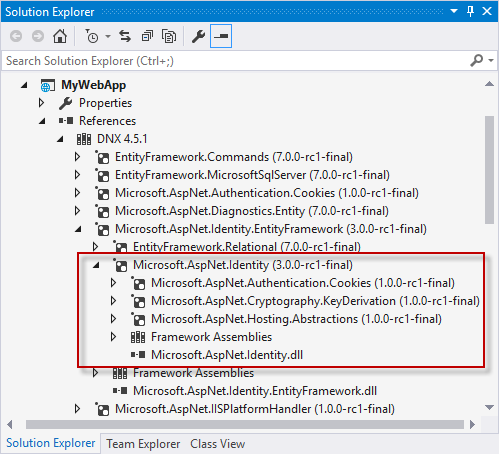
Task: Open Properties wrench toolbar icon
Action: point(198,36)
